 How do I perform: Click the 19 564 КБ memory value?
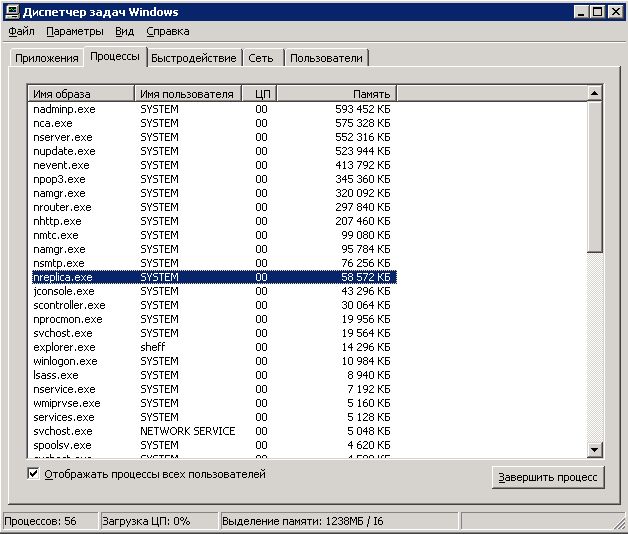[365, 333]
